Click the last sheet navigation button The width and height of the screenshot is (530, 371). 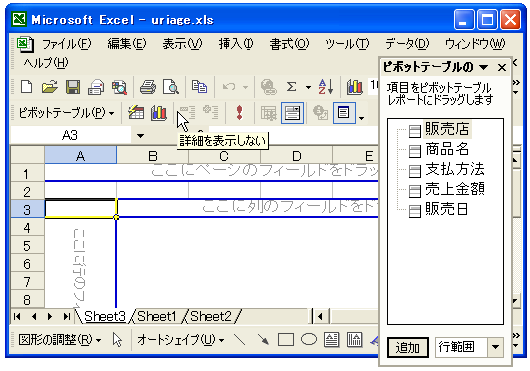67,316
